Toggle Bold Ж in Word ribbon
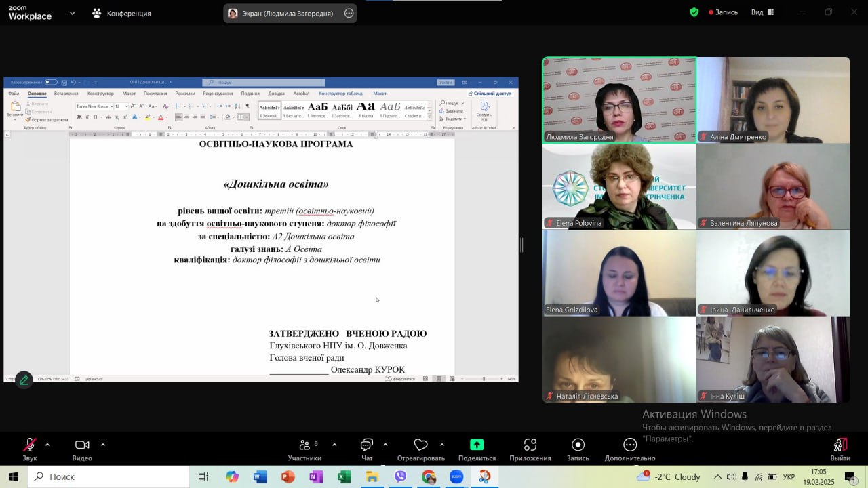 coord(79,117)
